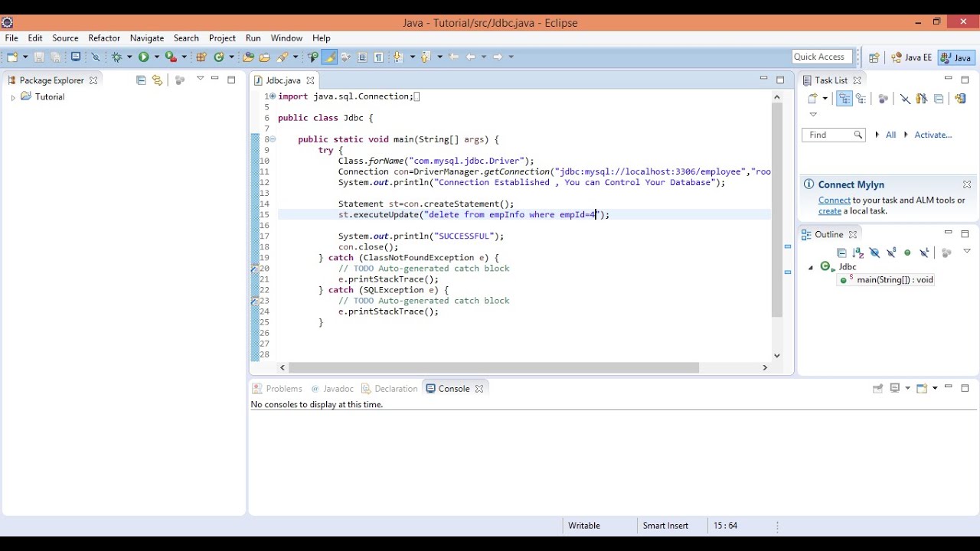Run the program with green Run button

pyautogui.click(x=143, y=57)
